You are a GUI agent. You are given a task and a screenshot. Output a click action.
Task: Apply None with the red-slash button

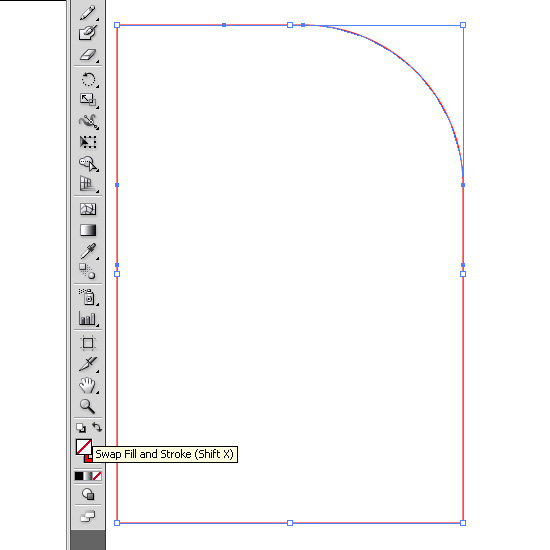(97, 476)
